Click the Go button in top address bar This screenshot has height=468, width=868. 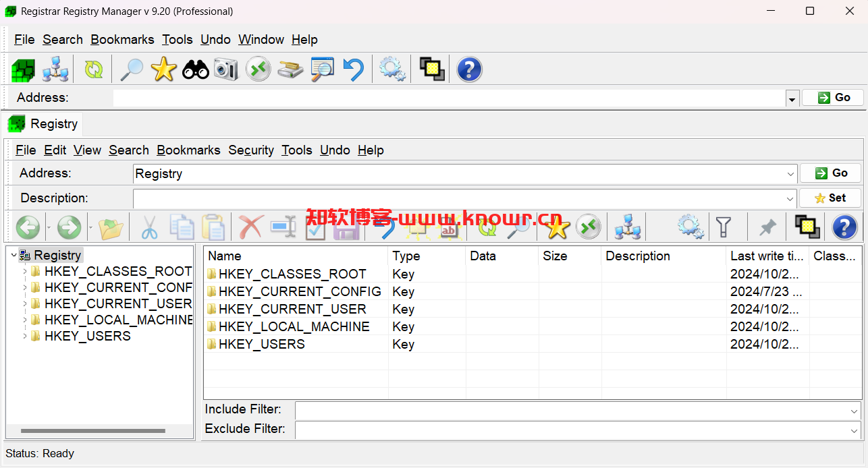[x=833, y=98]
